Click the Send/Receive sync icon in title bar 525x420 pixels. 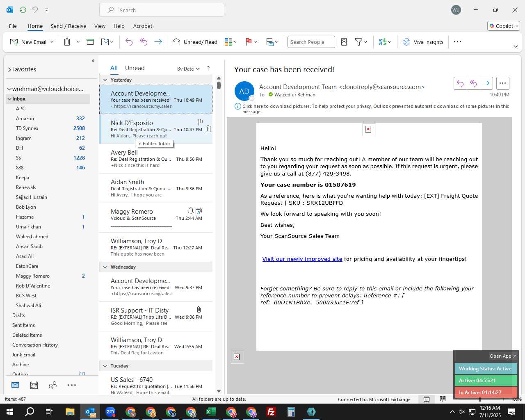coord(23,9)
